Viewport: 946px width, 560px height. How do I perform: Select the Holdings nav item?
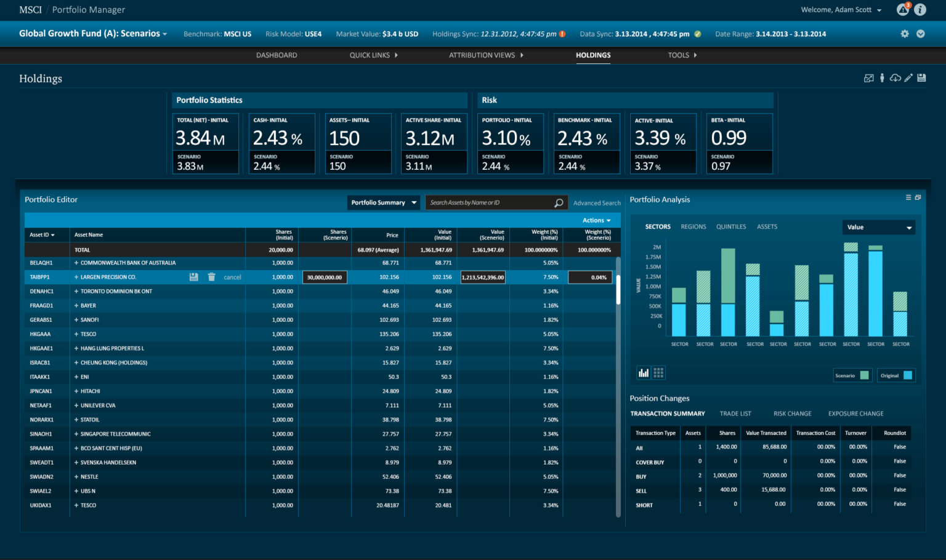pyautogui.click(x=593, y=55)
